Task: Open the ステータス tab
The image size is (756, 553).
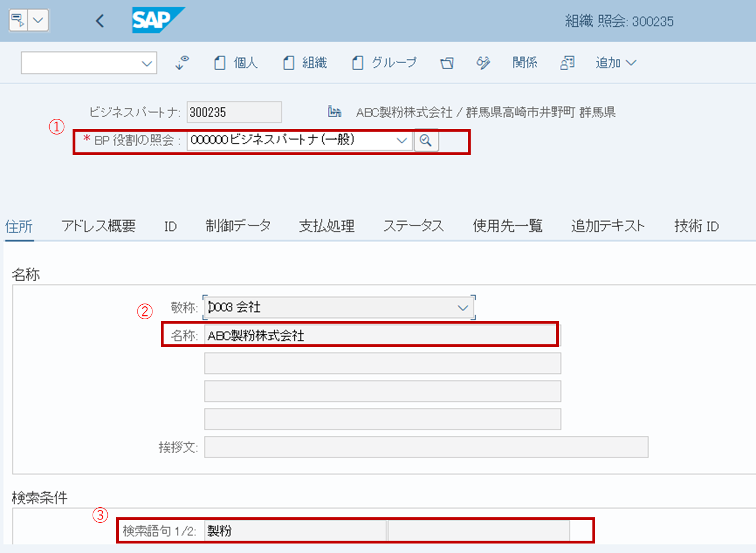Action: point(413,225)
